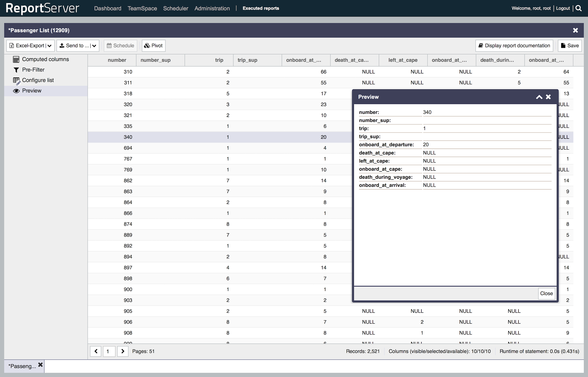Open the Pre-Filter funnel option
The image size is (588, 377).
(33, 70)
